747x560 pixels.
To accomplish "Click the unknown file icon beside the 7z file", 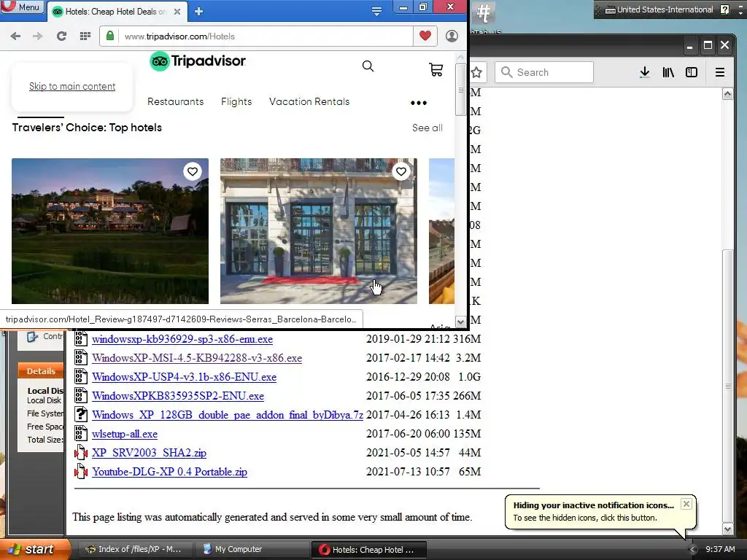I will [x=81, y=414].
